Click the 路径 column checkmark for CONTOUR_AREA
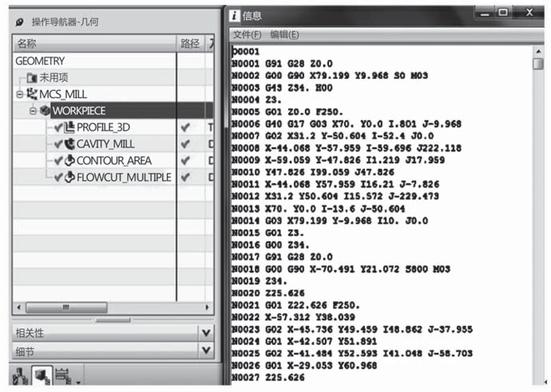Screen dimensions: 551x392 tap(185, 161)
